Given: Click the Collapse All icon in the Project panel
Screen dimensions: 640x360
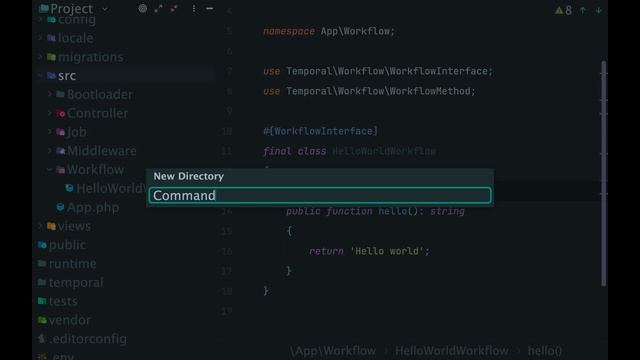Looking at the screenshot, I should [x=174, y=9].
